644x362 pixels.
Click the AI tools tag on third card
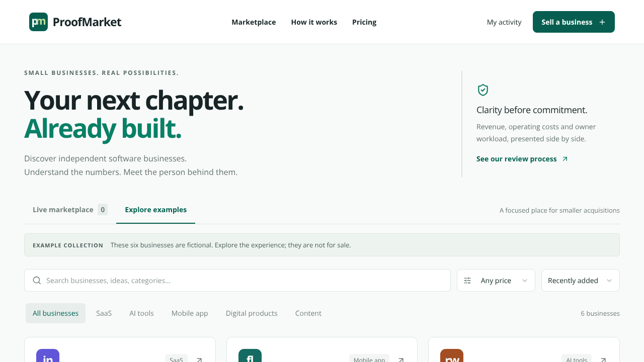tap(577, 358)
